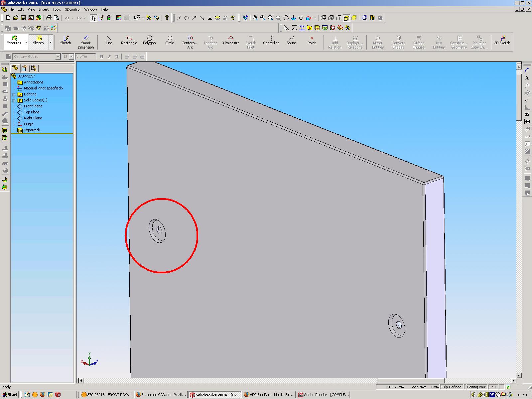
Task: Open the Smart Dimension tool
Action: coord(86,42)
